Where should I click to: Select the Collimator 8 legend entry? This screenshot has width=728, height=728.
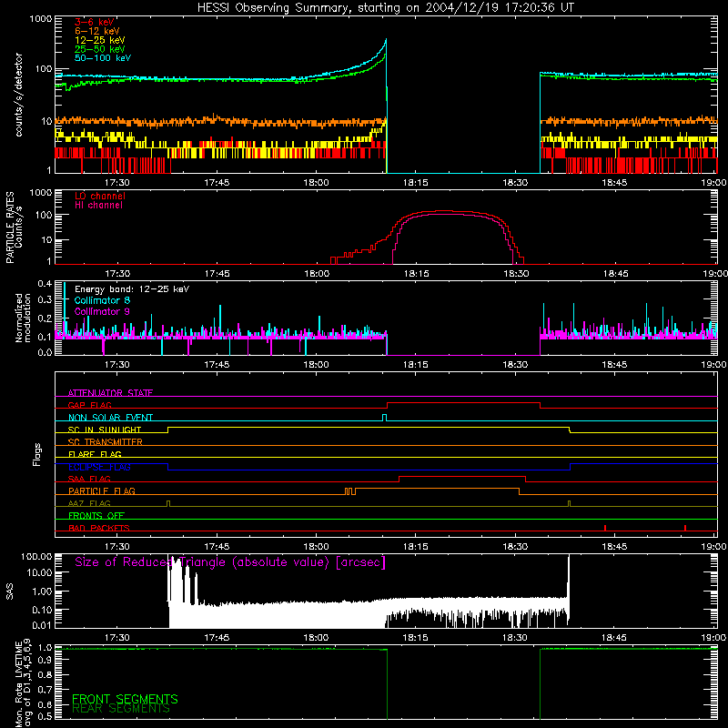click(x=102, y=300)
